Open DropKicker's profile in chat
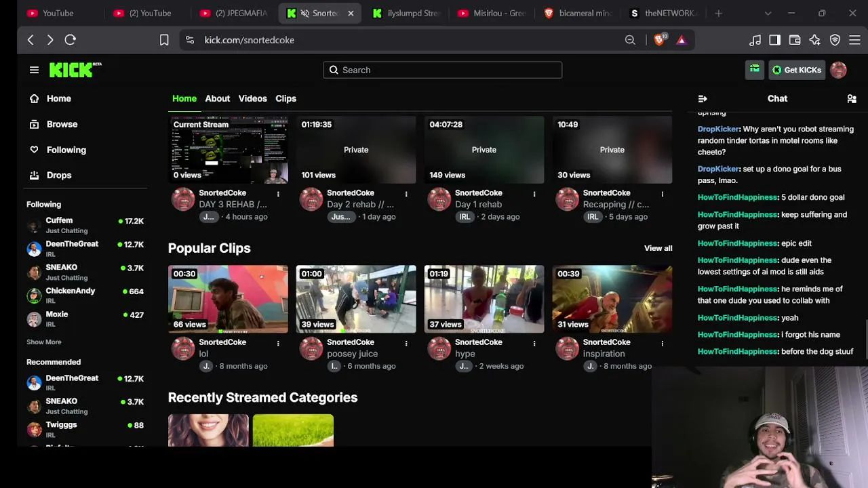Viewport: 868px width, 488px height. point(718,129)
